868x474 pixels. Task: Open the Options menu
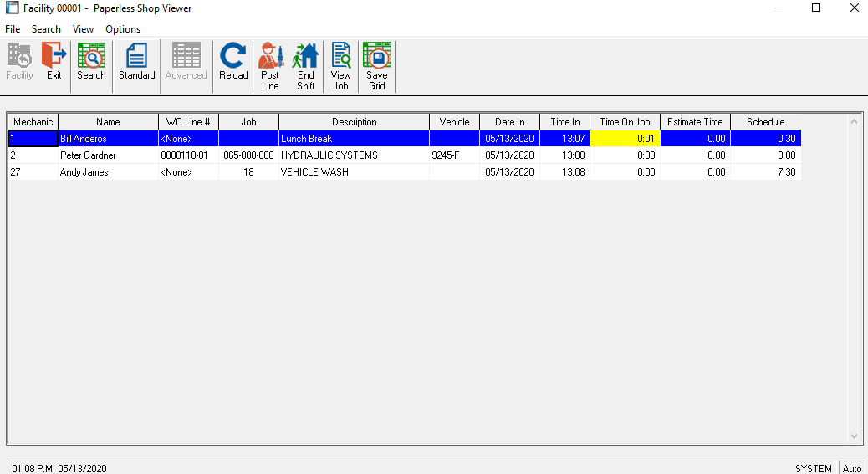(x=123, y=29)
